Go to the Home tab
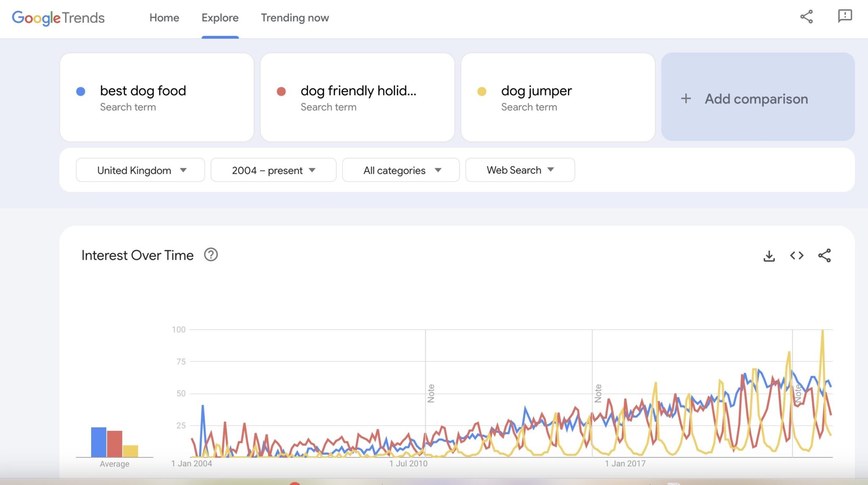The image size is (868, 485). [x=164, y=18]
